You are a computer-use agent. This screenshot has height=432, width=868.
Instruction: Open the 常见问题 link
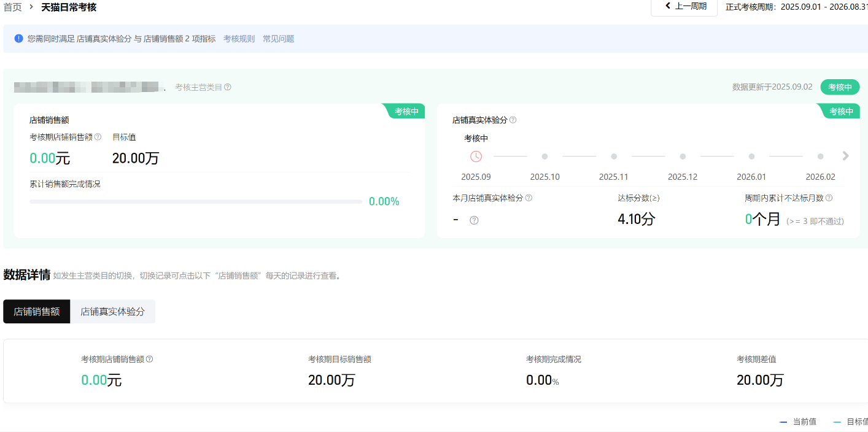tap(278, 39)
